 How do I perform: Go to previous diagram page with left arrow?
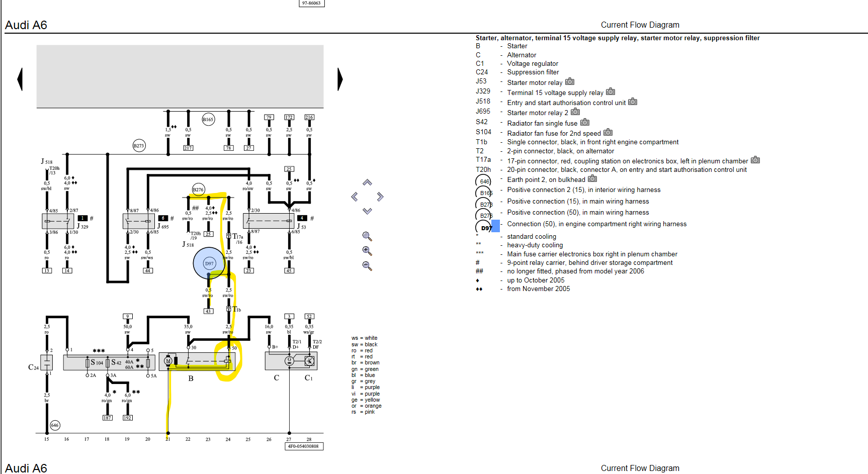pos(20,79)
